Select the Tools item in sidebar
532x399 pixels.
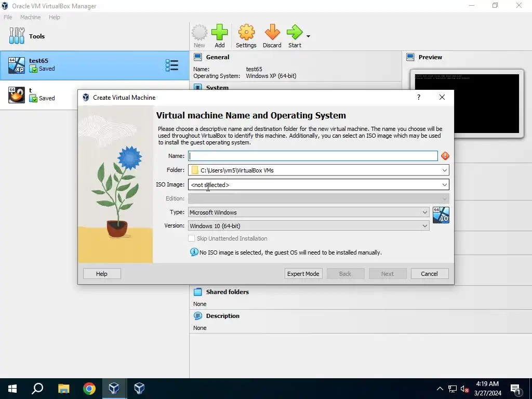pos(95,36)
